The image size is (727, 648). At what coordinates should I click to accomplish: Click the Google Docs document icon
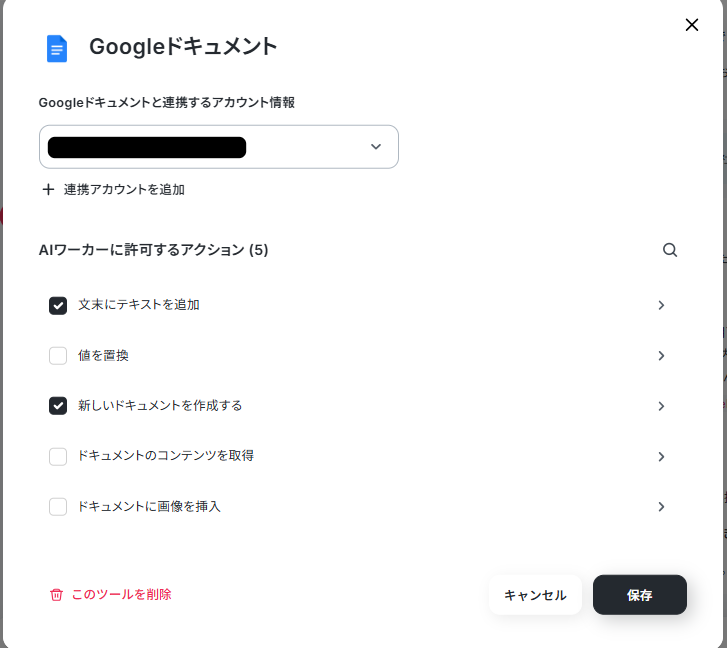[x=57, y=48]
